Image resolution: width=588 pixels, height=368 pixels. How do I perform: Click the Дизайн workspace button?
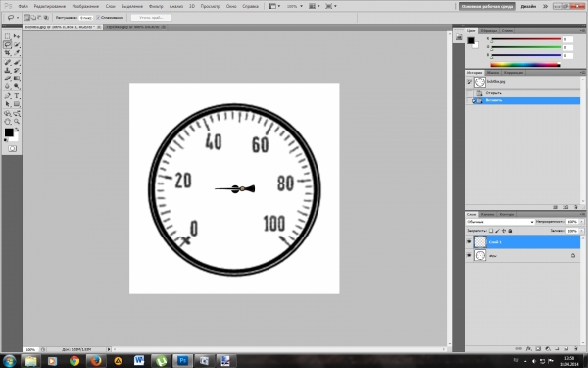pos(528,7)
